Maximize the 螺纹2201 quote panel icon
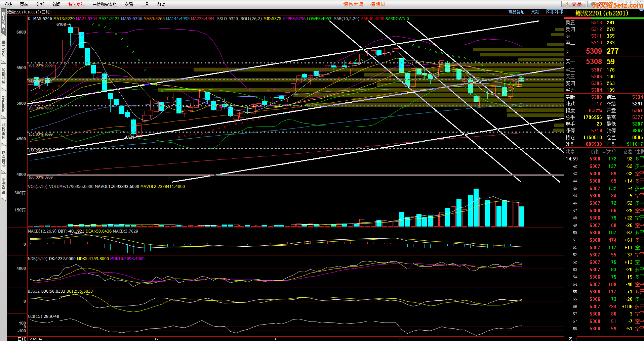 pyautogui.click(x=641, y=12)
